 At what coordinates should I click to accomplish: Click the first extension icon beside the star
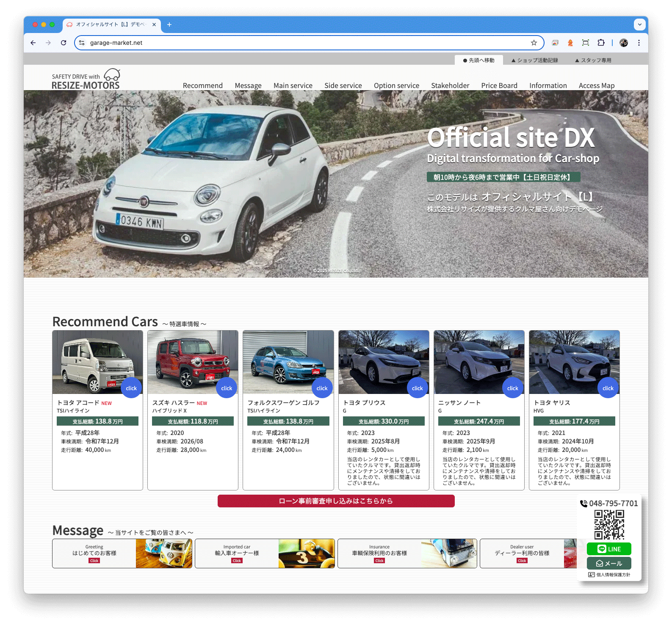tap(555, 43)
